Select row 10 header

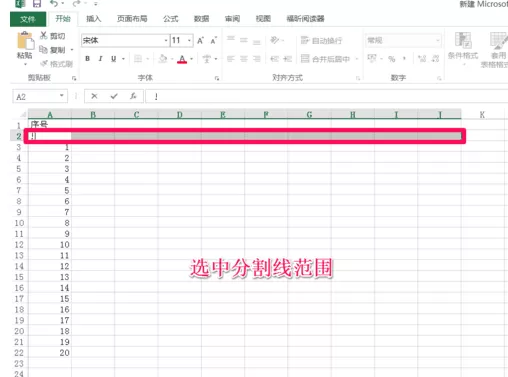19,223
